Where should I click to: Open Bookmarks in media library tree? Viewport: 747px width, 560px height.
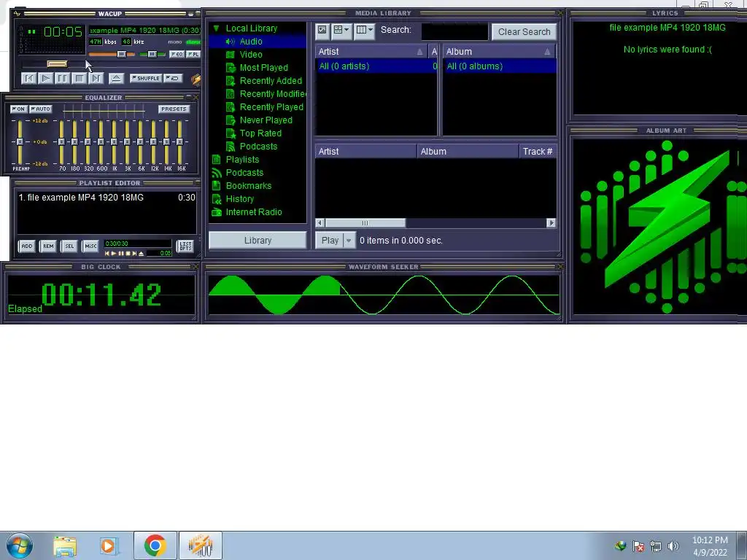pos(248,186)
